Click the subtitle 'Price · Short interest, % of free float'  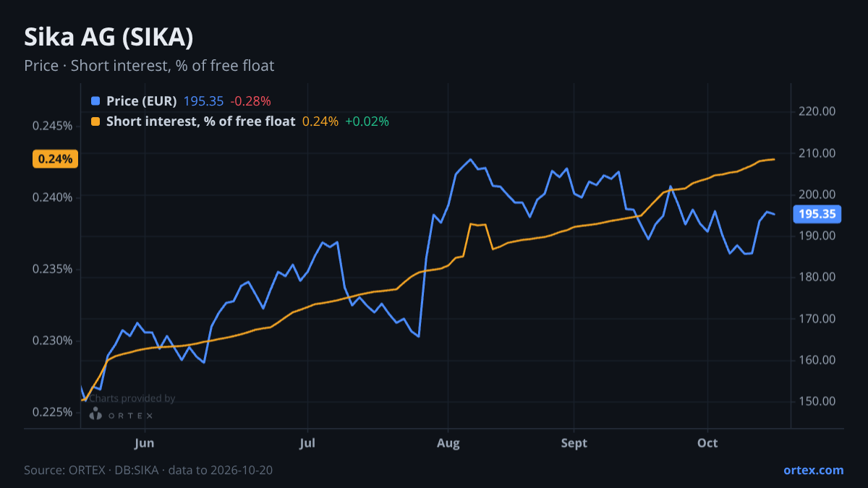pos(149,66)
